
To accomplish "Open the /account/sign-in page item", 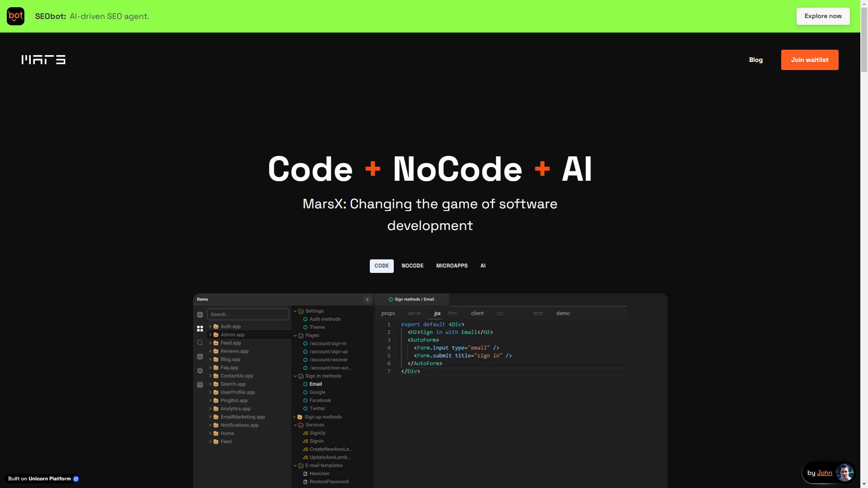I will [x=328, y=344].
